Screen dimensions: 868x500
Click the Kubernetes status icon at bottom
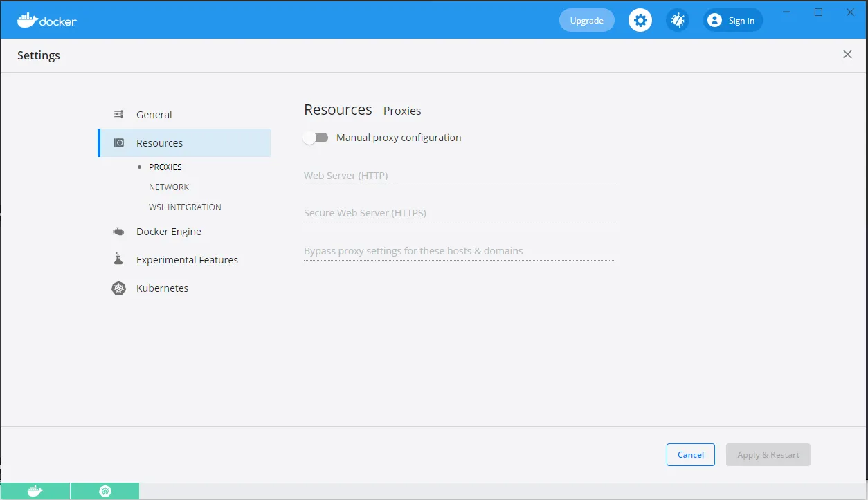105,491
